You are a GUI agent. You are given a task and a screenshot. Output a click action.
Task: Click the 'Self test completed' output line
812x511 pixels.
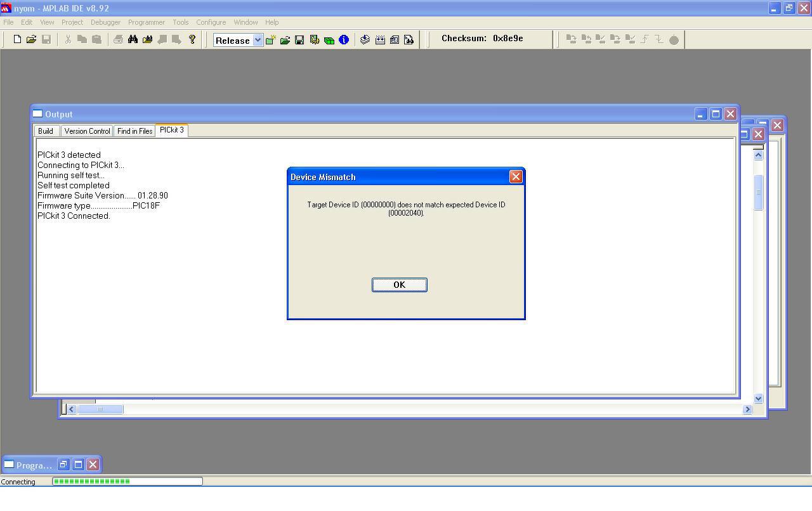74,185
